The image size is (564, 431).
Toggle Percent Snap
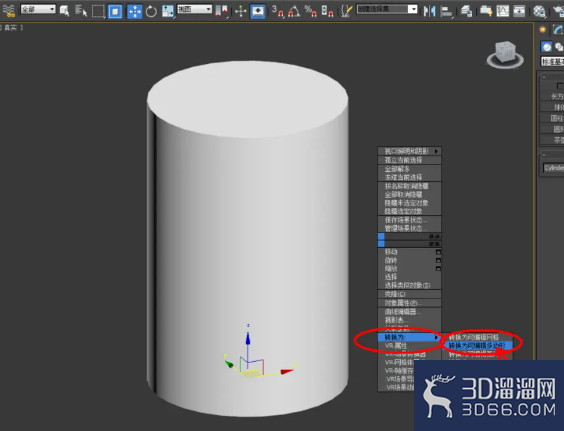click(310, 11)
